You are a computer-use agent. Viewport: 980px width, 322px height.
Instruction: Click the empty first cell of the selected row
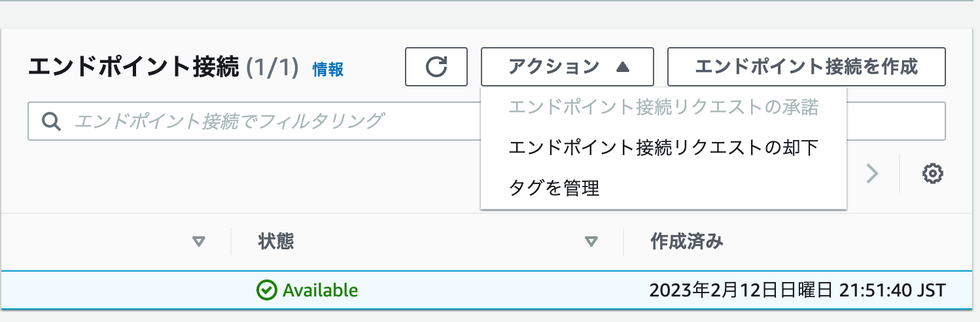[116, 290]
